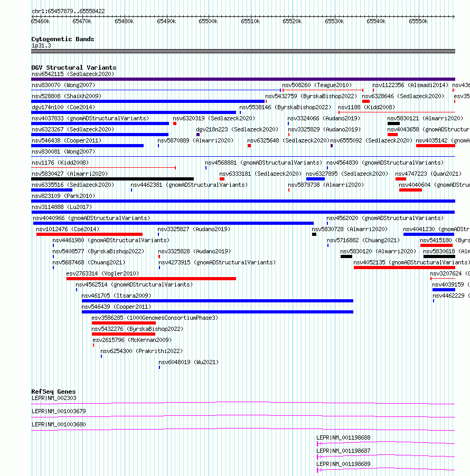Click nsv5408577 (ByrskaBishop2022) label

98,251
